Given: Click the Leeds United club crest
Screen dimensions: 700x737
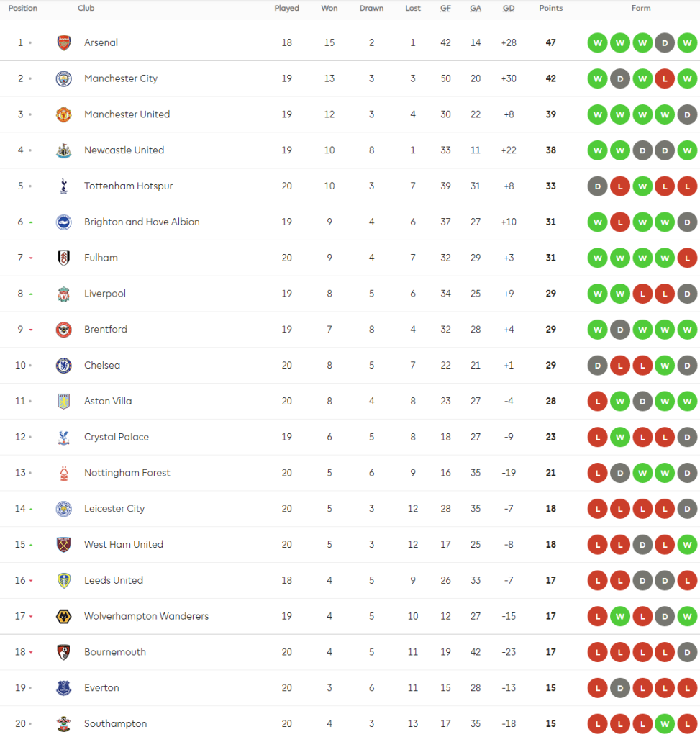Looking at the screenshot, I should [64, 581].
